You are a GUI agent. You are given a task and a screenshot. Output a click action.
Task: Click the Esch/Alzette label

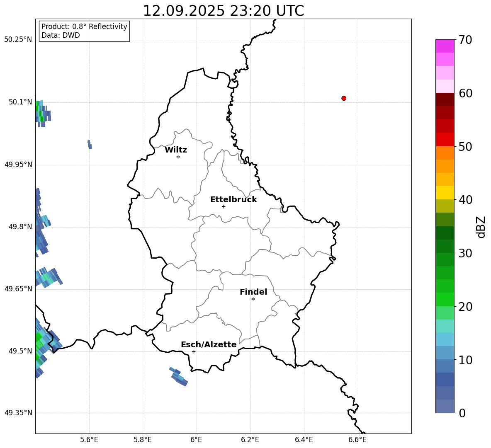tap(209, 344)
